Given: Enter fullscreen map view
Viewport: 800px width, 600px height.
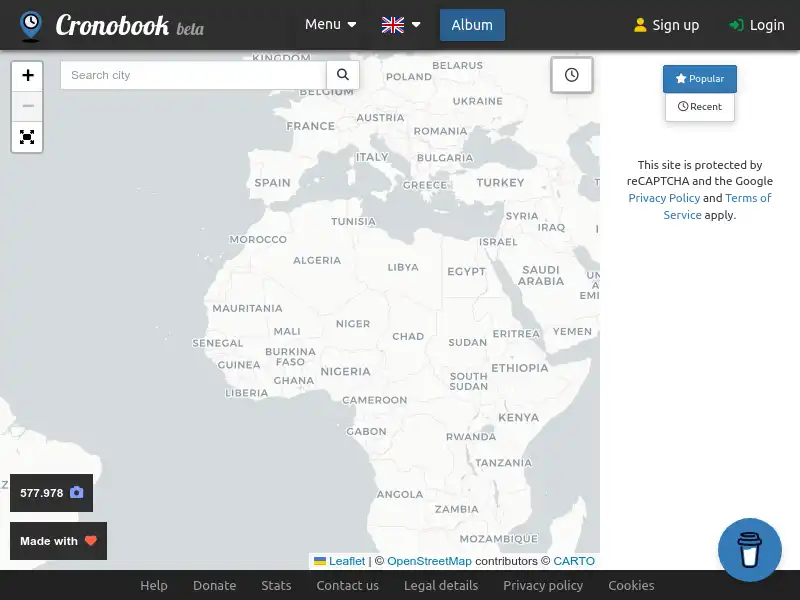Looking at the screenshot, I should 27,137.
